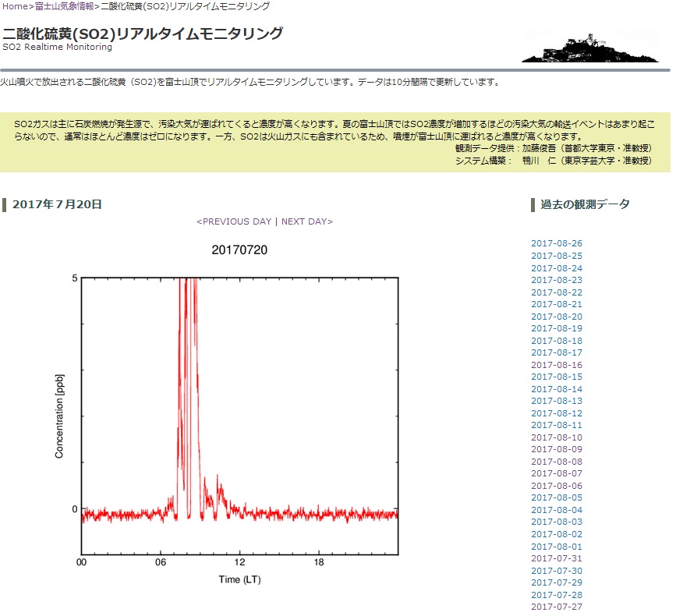The image size is (676, 616).
Task: Open past data for 2017-08-21
Action: [557, 304]
